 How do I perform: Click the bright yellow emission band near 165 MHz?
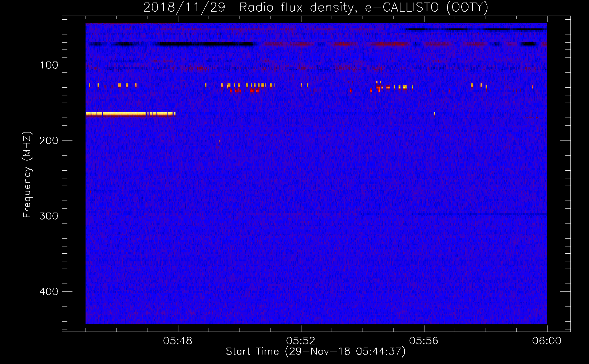point(131,114)
